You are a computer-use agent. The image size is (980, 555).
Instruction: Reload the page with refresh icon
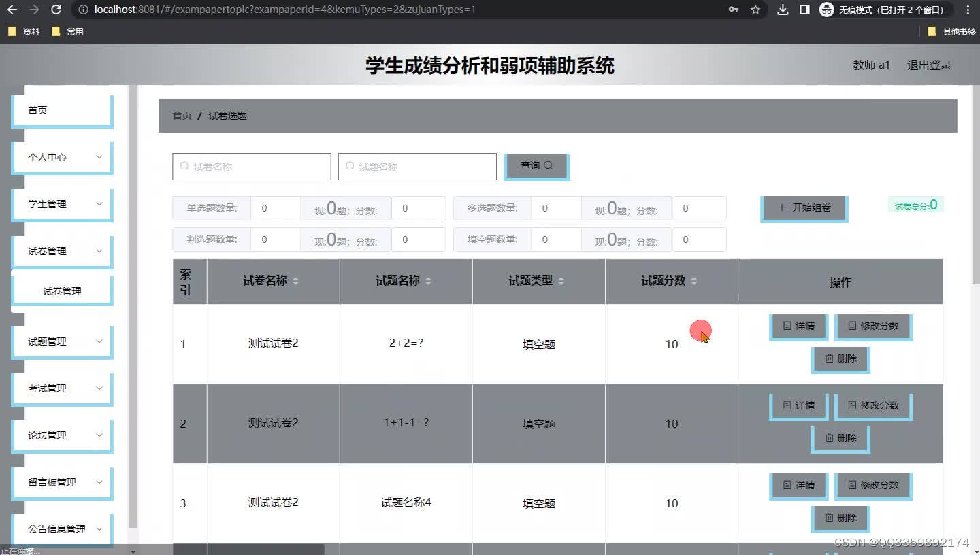(56, 10)
